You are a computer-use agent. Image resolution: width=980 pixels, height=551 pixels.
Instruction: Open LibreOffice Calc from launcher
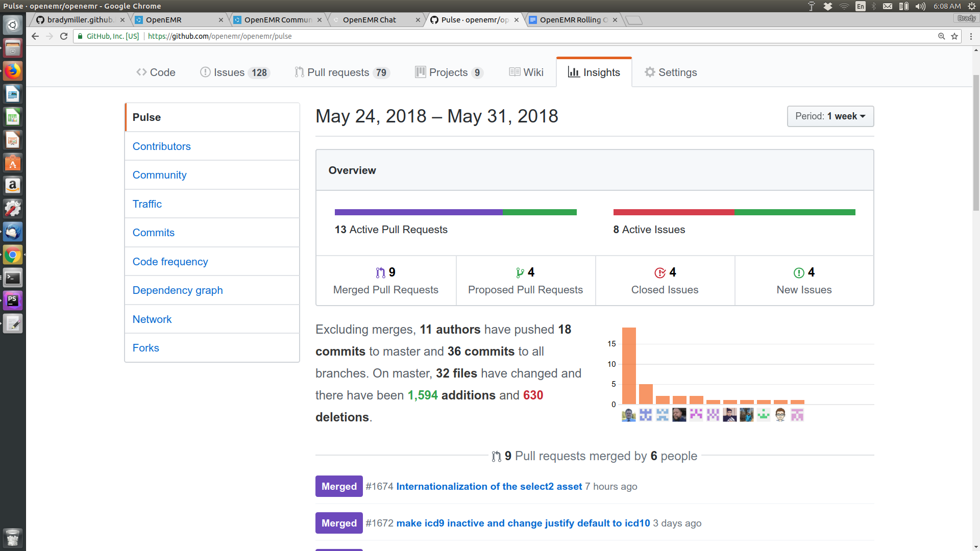click(x=13, y=117)
